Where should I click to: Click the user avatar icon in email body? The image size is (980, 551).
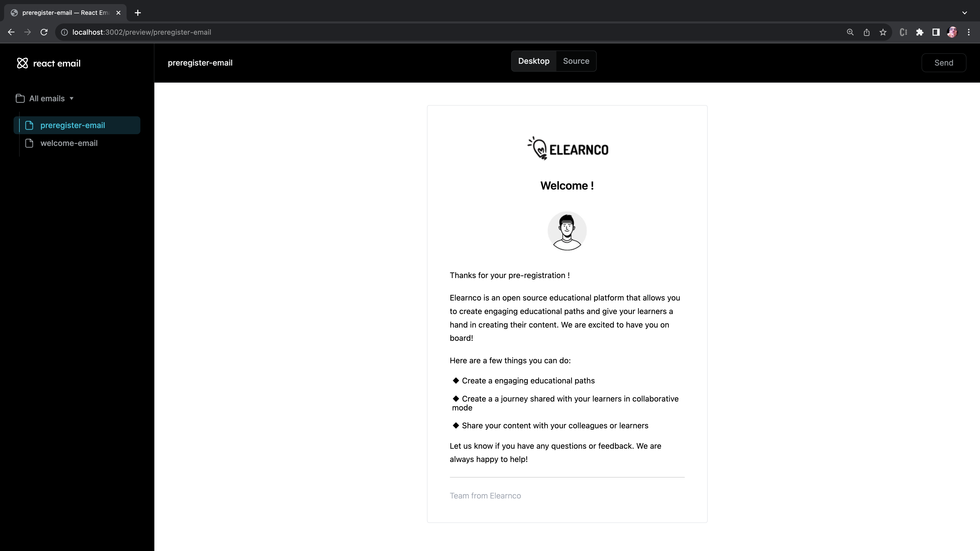[567, 231]
